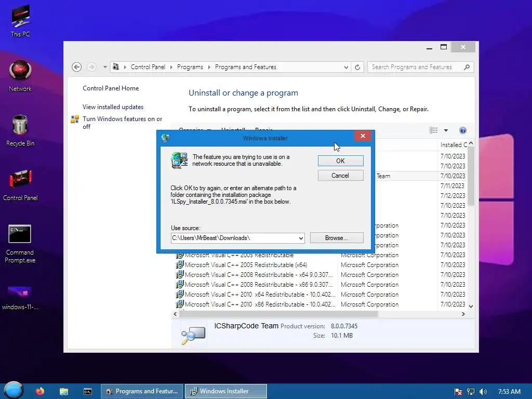This screenshot has width=532, height=399.
Task: Click horizontal scrollbar left arrow
Action: (175, 314)
